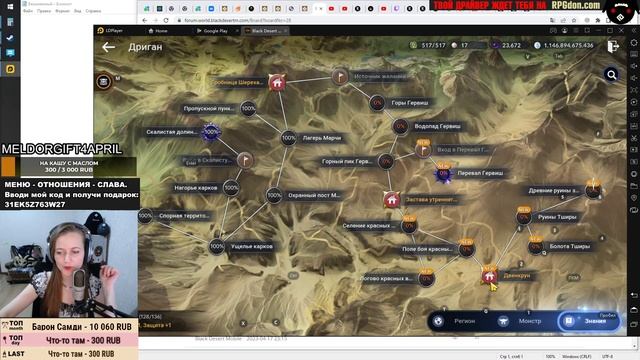
Task: Open the Справка menu in Notepad
Action: pyautogui.click(x=93, y=11)
